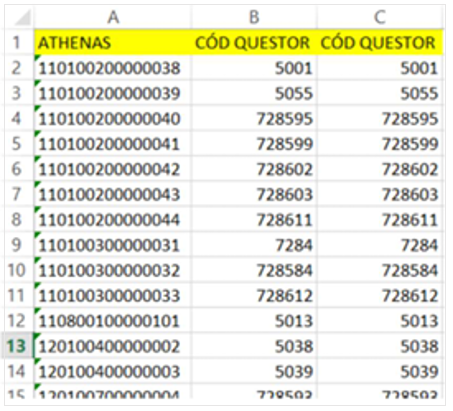Select cell containing 11080010000101
This screenshot has height=411, width=453.
coord(113,321)
